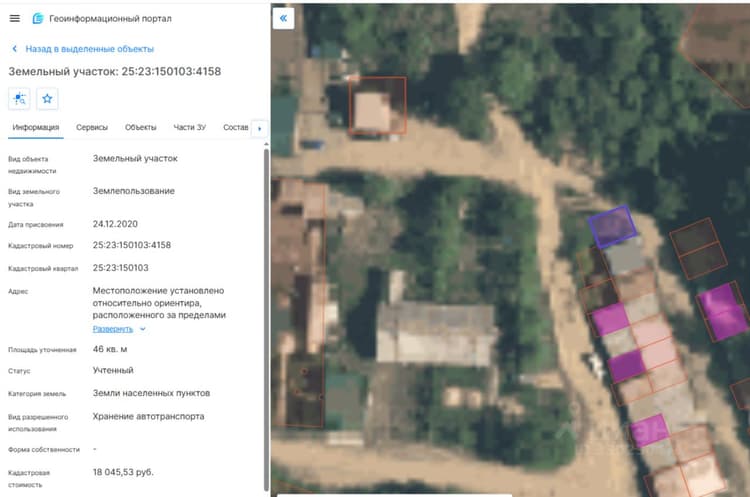Switch to the Информация tab
The width and height of the screenshot is (750, 497).
point(36,127)
